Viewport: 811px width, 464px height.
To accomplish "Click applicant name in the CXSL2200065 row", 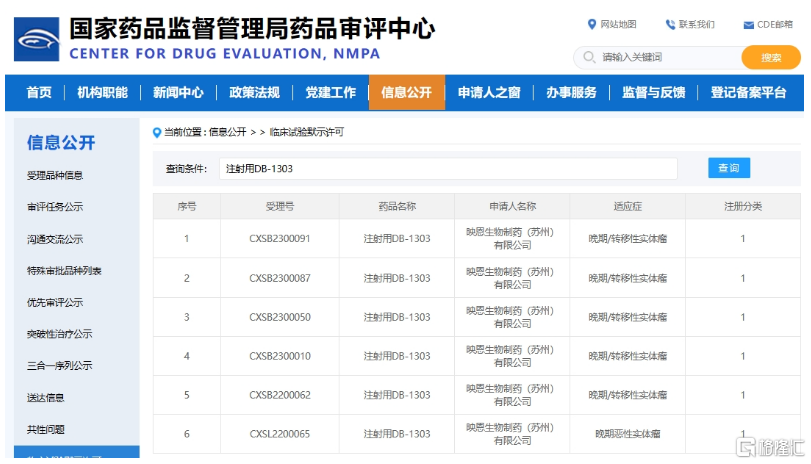I will coord(512,434).
